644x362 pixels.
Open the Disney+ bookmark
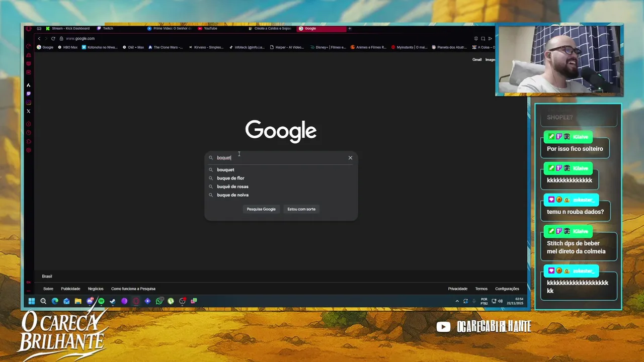tap(328, 47)
